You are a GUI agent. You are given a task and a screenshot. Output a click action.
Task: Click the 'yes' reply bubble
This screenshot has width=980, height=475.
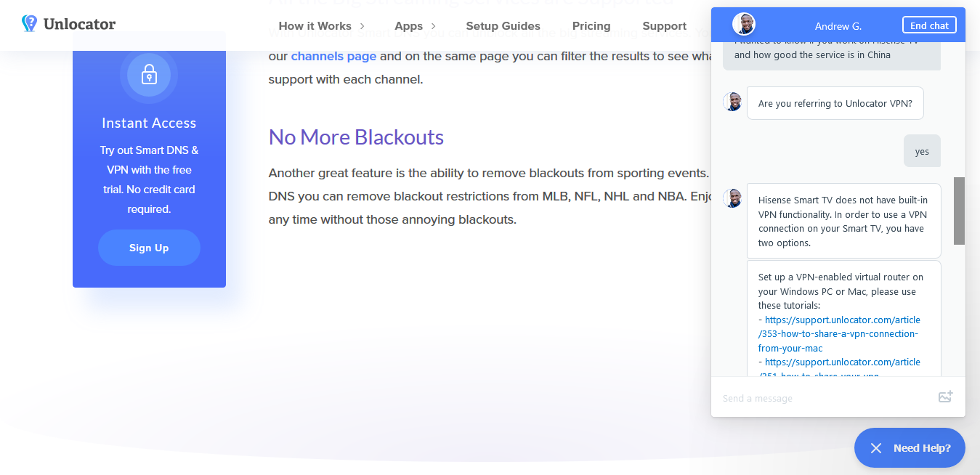pos(922,151)
